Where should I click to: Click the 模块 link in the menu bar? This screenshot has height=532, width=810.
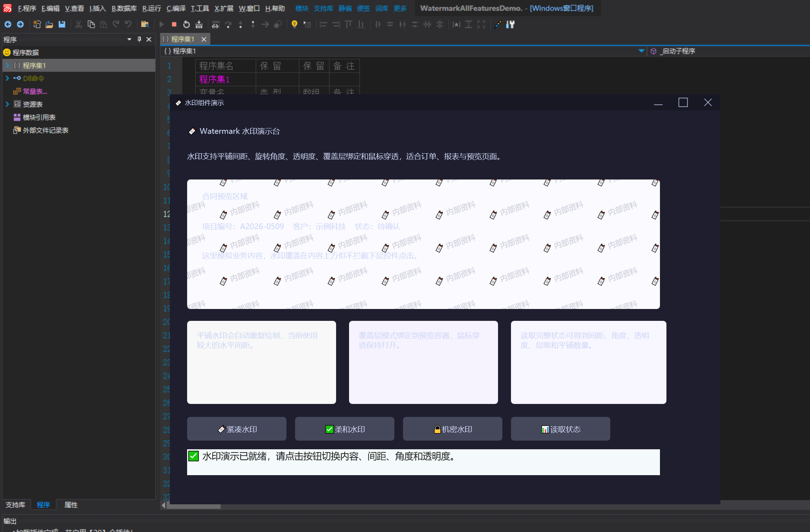click(302, 8)
